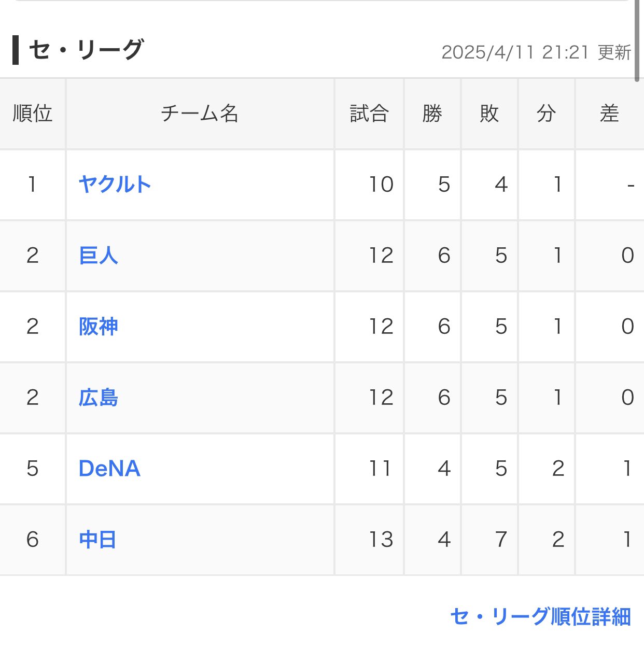
Task: Click DeNA's rank number 5
Action: click(33, 469)
